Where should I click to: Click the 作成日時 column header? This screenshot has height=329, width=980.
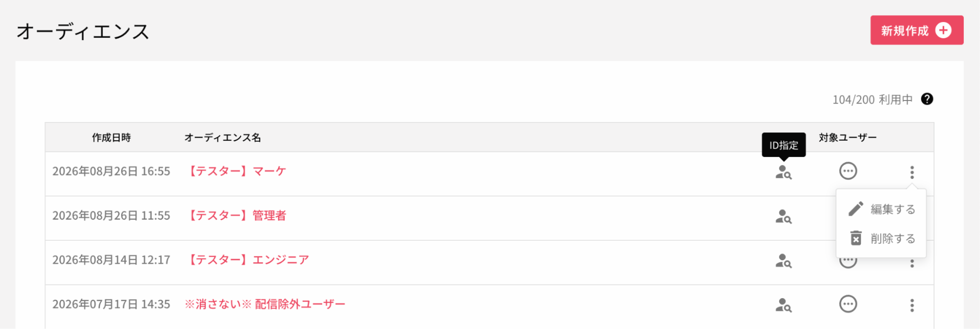(x=111, y=138)
